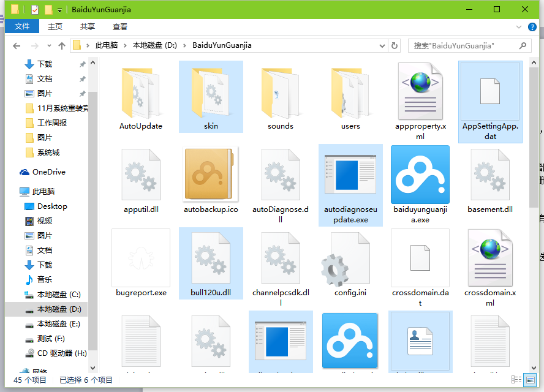Click navigation pane scroll up arrow

[93, 63]
